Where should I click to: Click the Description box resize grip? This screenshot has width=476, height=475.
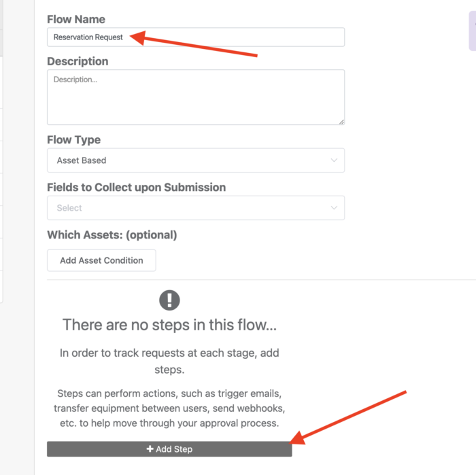341,122
